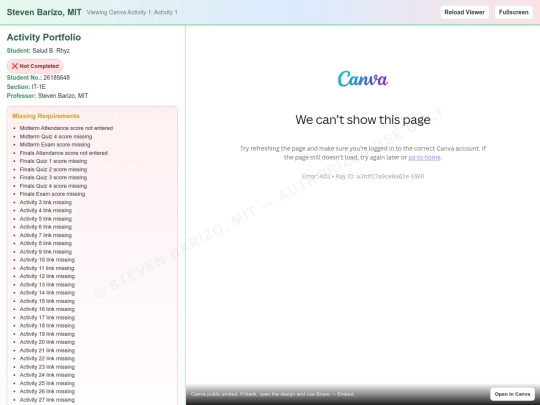Select 'Finals Quiz 3 score missing'
Image resolution: width=540 pixels, height=405 pixels.
(x=53, y=178)
